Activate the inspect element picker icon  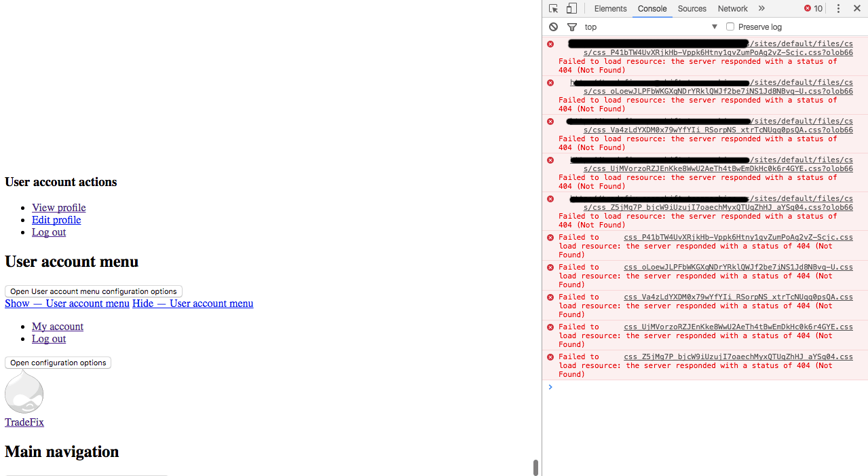point(554,9)
